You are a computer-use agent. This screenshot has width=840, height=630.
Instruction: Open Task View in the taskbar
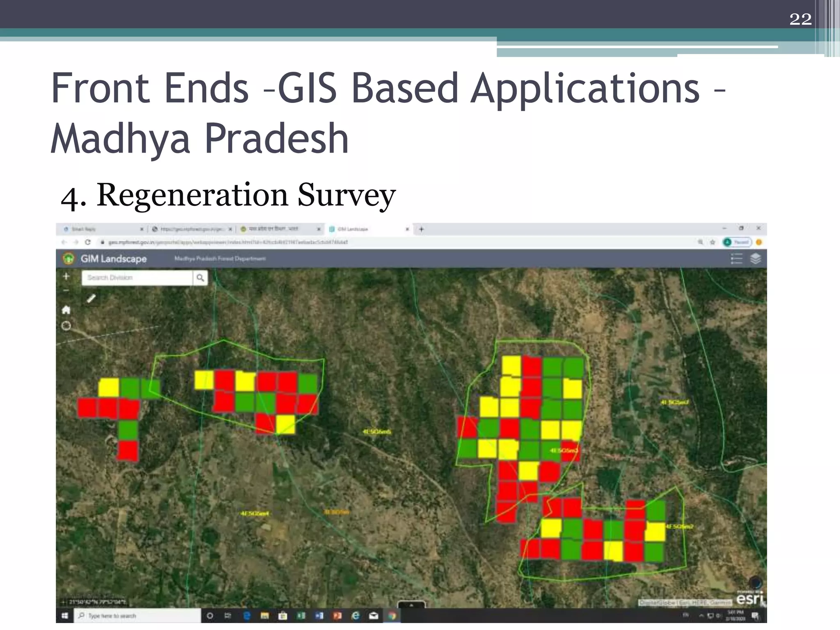[228, 616]
